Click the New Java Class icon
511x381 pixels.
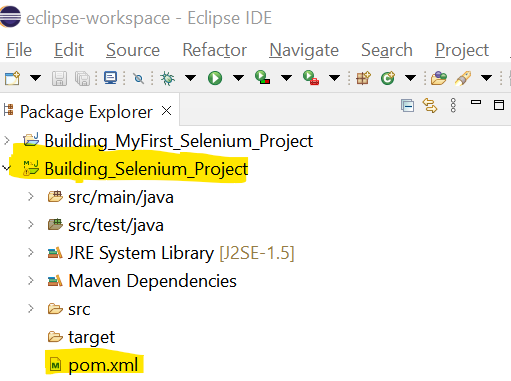click(388, 78)
